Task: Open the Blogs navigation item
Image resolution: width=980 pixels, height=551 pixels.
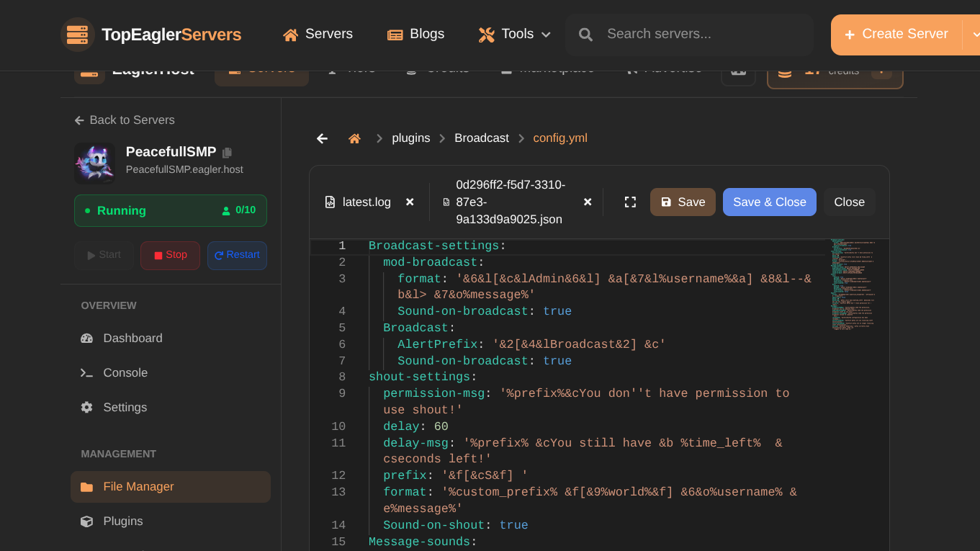Action: 415,35
